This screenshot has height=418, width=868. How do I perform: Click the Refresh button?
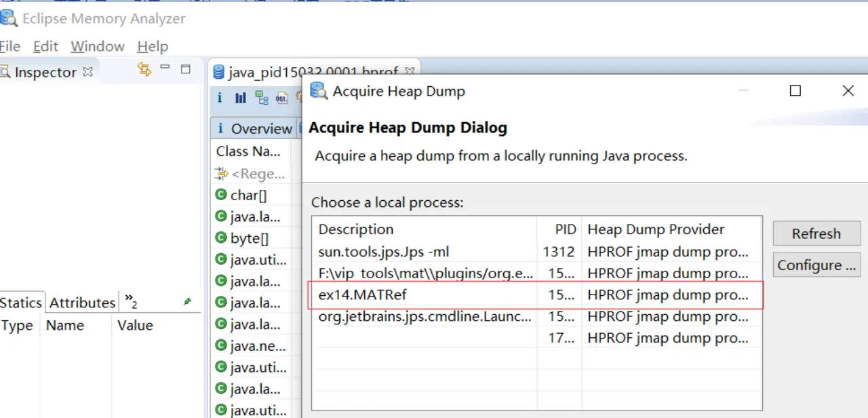816,233
